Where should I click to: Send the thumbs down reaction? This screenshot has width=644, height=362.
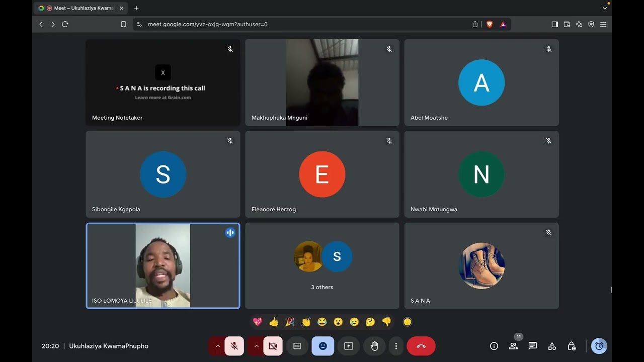[x=386, y=322]
